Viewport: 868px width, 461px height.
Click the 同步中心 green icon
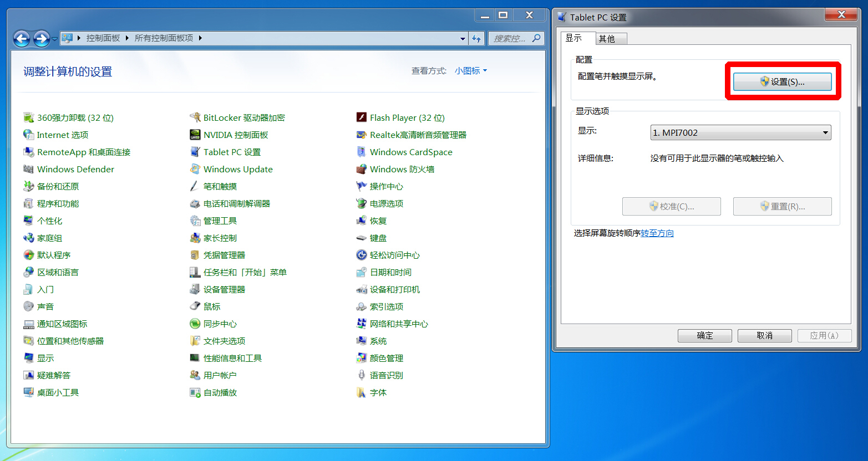pyautogui.click(x=195, y=324)
